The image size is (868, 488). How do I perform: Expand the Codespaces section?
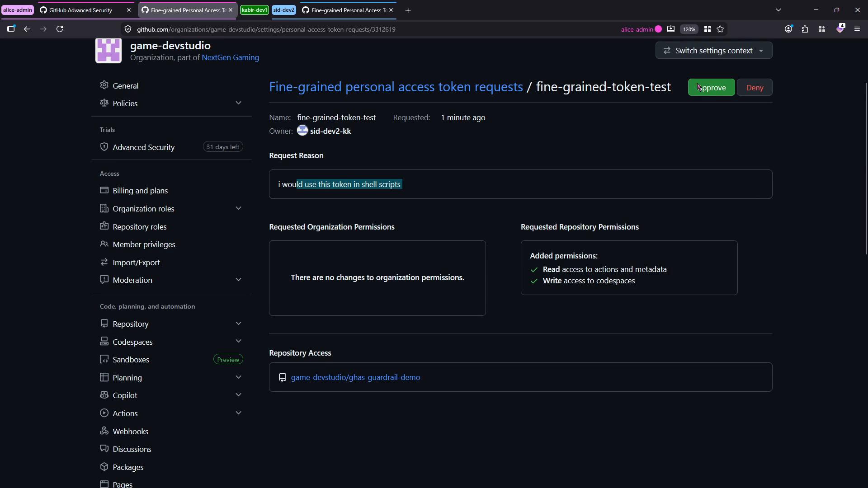point(238,342)
